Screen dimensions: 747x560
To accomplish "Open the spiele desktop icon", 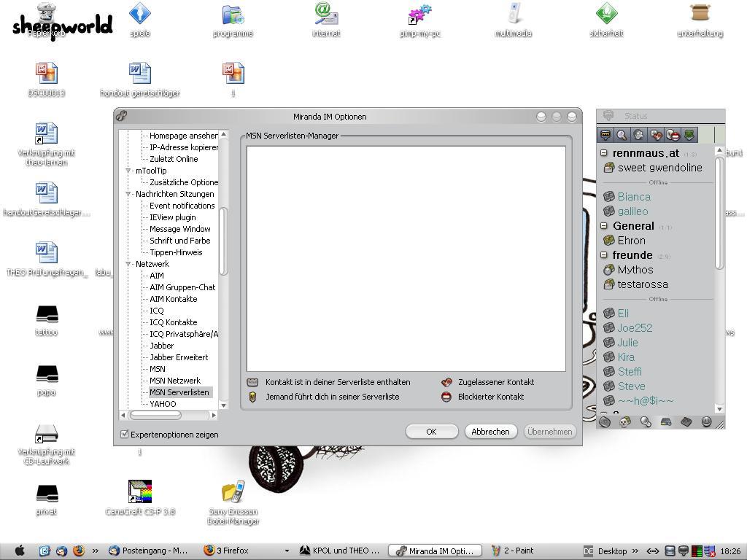I will click(x=139, y=20).
